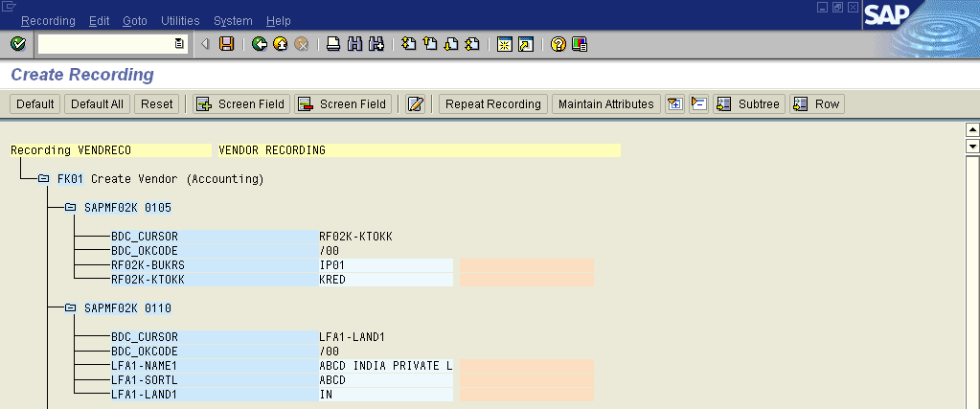Open the Goto menu

[135, 20]
